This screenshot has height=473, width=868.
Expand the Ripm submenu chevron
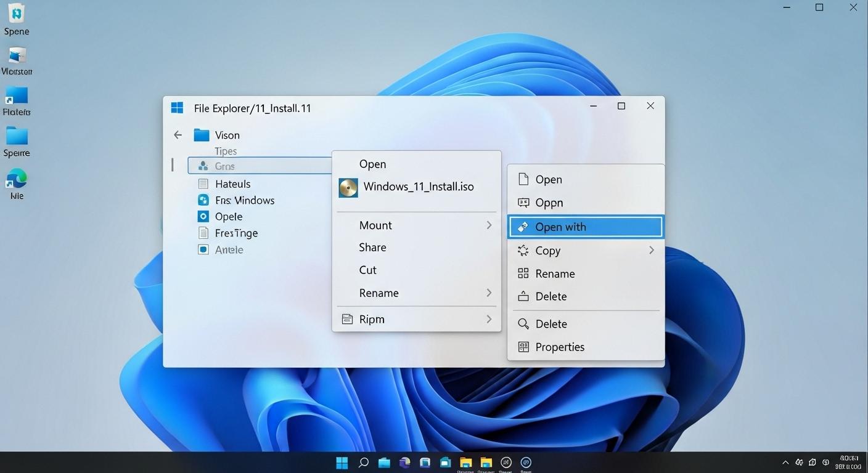point(488,319)
